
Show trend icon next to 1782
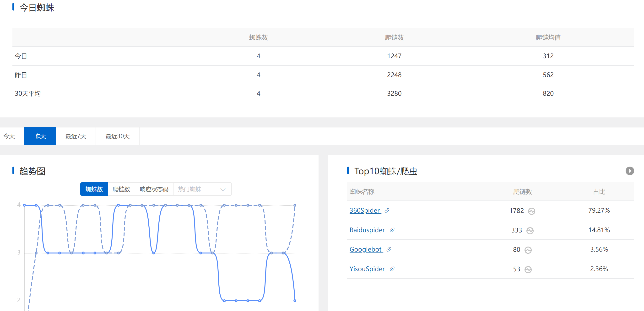coord(531,211)
